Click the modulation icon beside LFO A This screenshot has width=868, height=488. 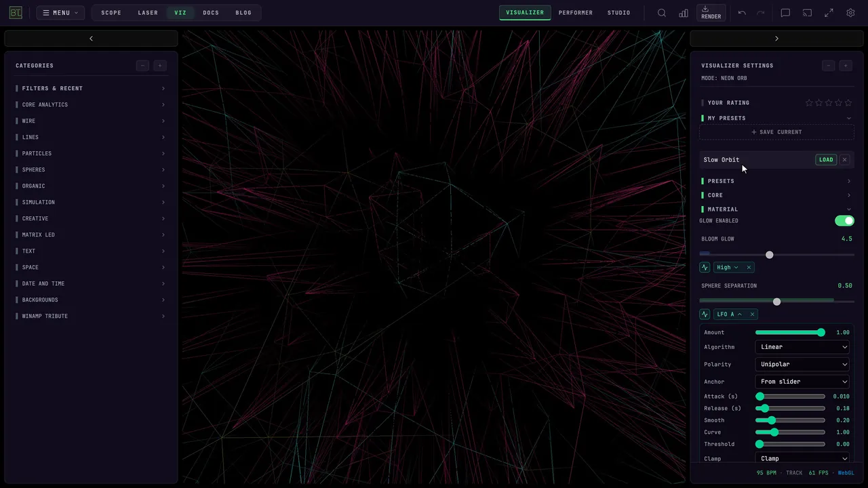705,314
